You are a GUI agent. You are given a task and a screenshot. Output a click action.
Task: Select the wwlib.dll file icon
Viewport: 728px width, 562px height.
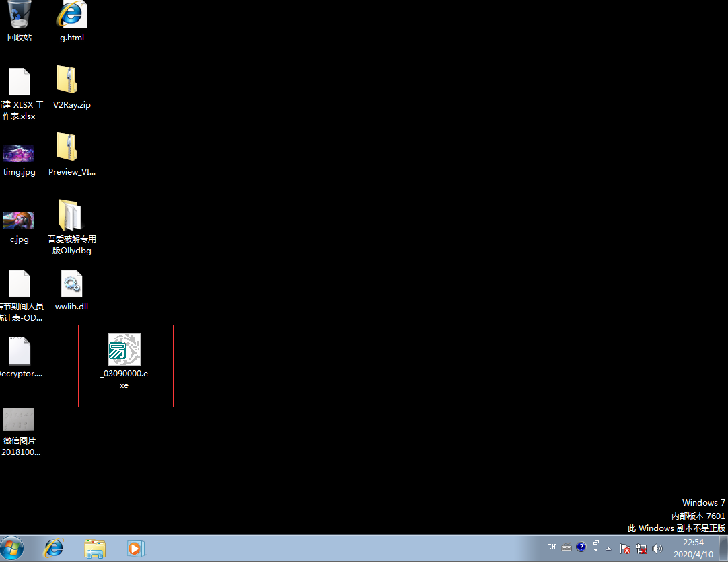[x=71, y=283]
